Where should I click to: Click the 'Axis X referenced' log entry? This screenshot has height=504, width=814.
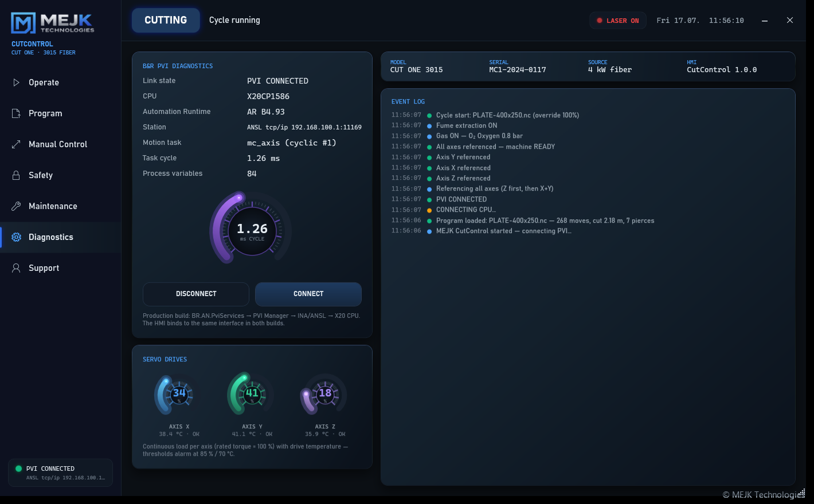[463, 168]
